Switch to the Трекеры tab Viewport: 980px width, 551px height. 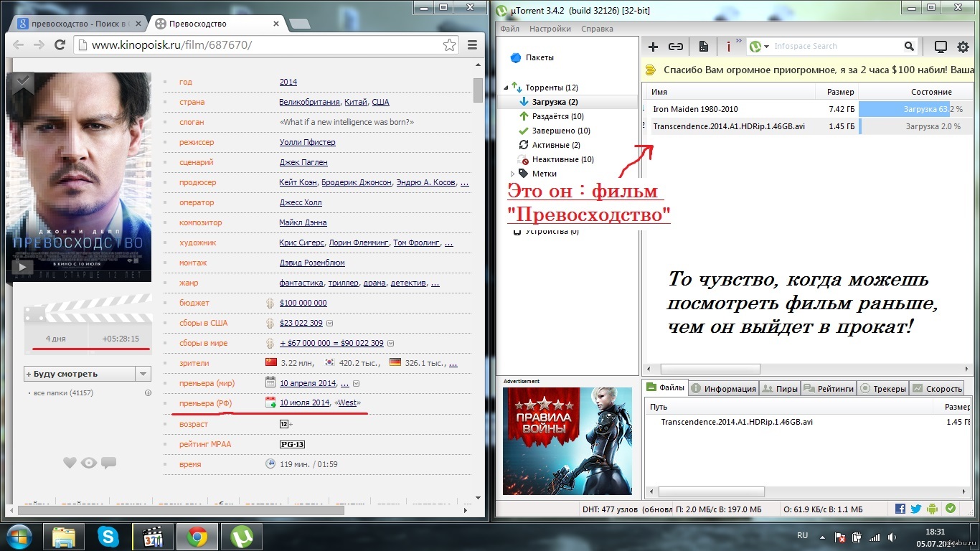884,388
